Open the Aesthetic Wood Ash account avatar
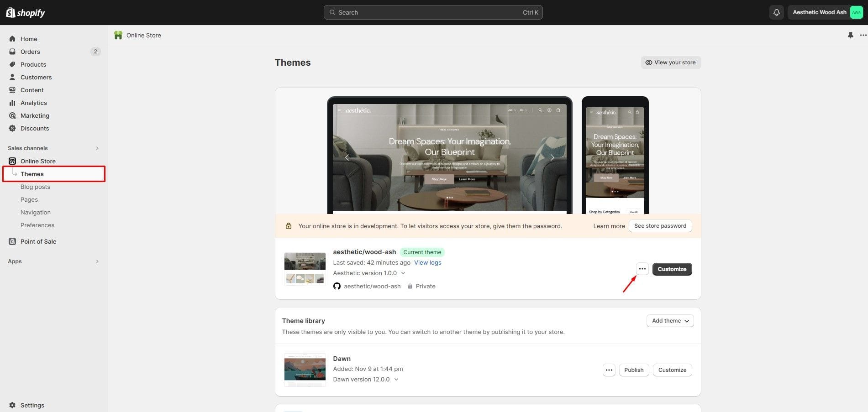The height and width of the screenshot is (412, 868). coord(856,12)
